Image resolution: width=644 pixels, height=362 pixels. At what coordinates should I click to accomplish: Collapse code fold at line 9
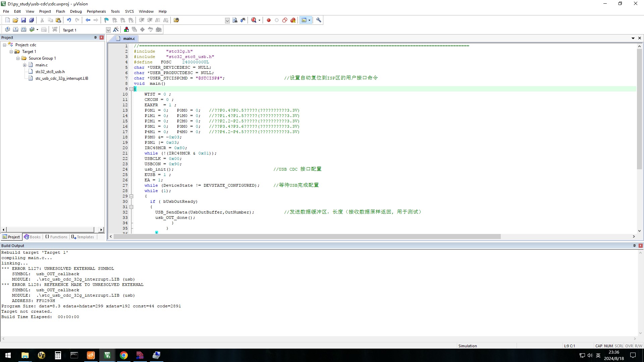coord(131,89)
